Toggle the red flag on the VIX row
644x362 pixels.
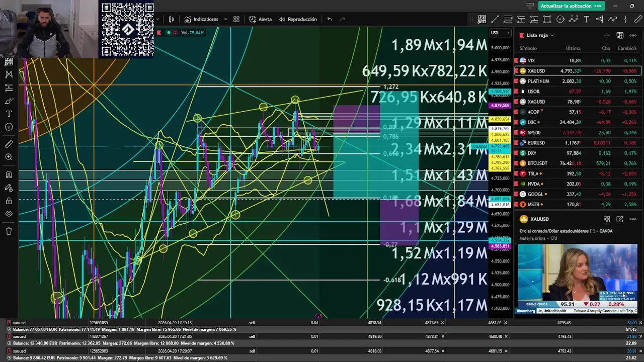[517, 60]
